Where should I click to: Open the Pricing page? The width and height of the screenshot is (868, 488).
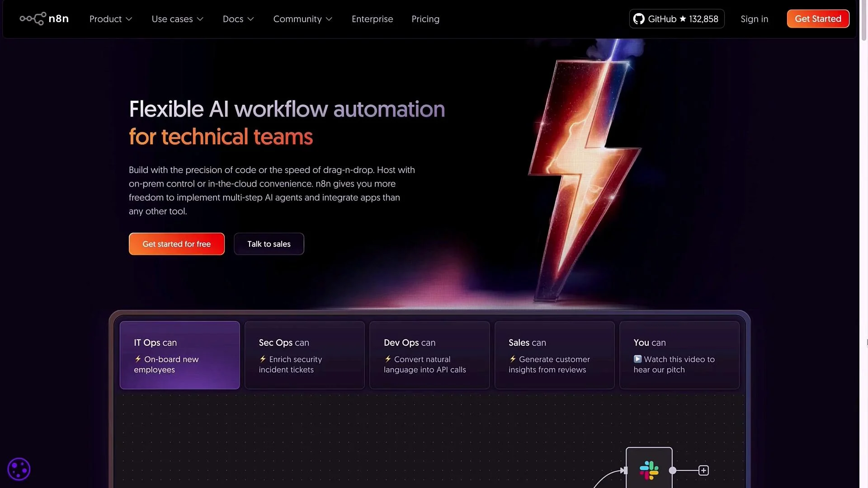(x=425, y=19)
